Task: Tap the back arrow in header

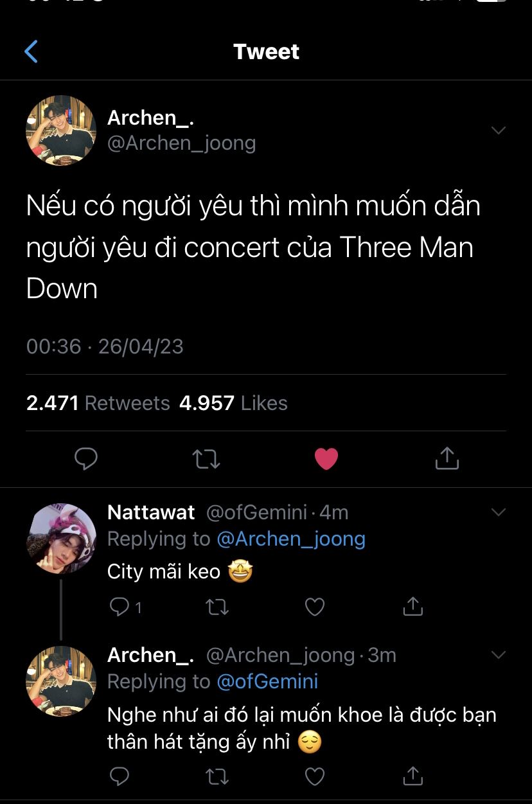Action: pos(31,51)
